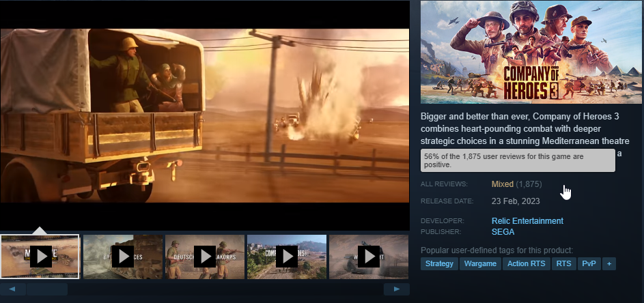Viewport: 644px width, 303px height.
Task: Select the RTS tag
Action: coord(564,263)
